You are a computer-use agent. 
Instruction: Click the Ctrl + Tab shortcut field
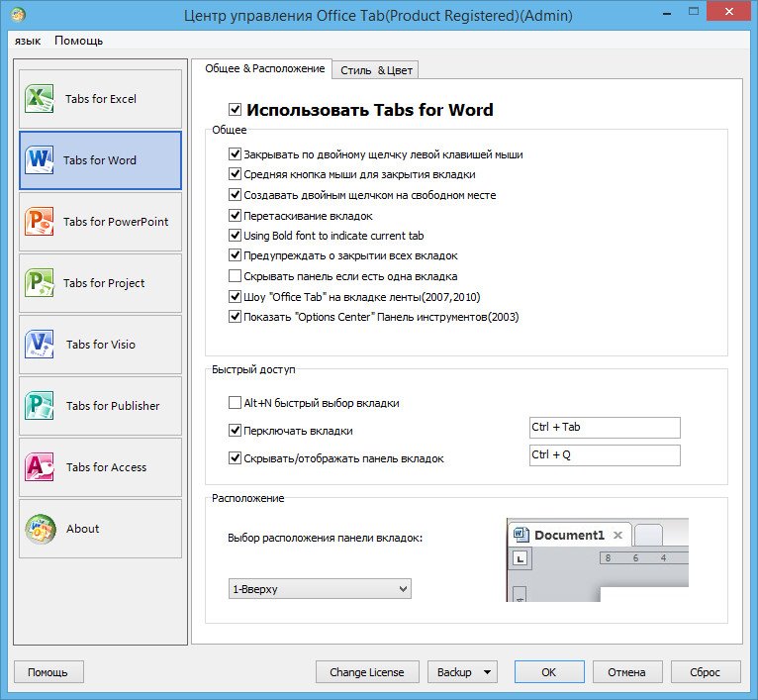click(x=605, y=428)
